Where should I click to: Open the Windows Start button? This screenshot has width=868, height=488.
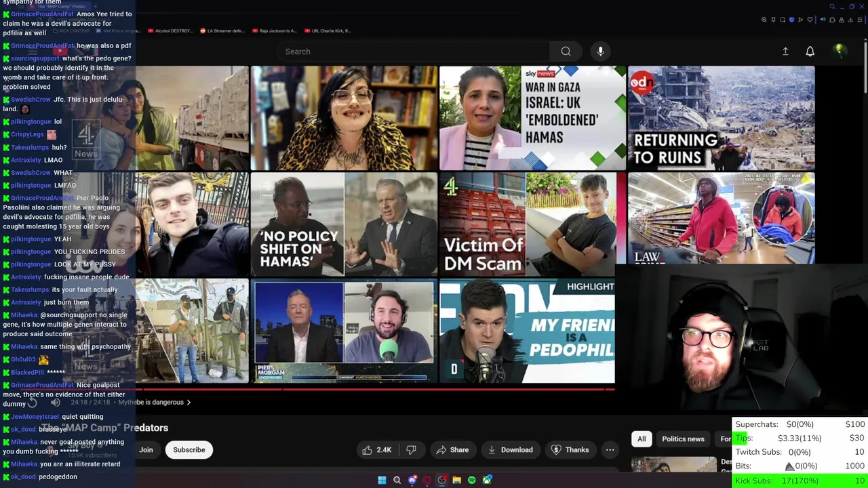point(382,481)
